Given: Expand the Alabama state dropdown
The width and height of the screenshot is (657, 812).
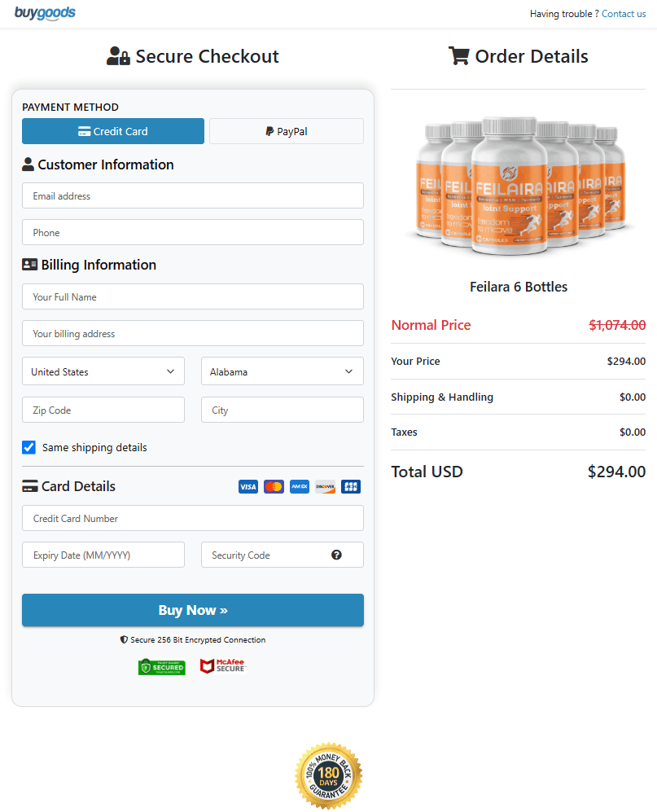Looking at the screenshot, I should [x=282, y=371].
